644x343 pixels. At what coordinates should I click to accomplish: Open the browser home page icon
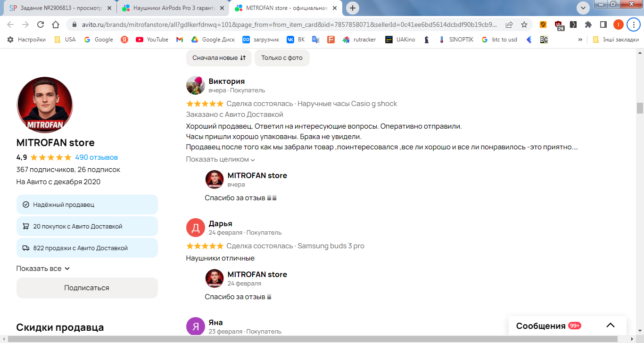(x=56, y=25)
